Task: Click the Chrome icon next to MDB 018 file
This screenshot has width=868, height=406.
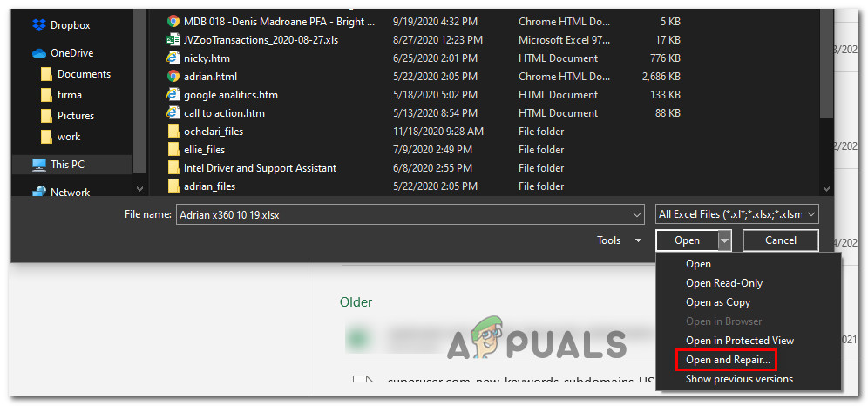Action: click(x=173, y=22)
